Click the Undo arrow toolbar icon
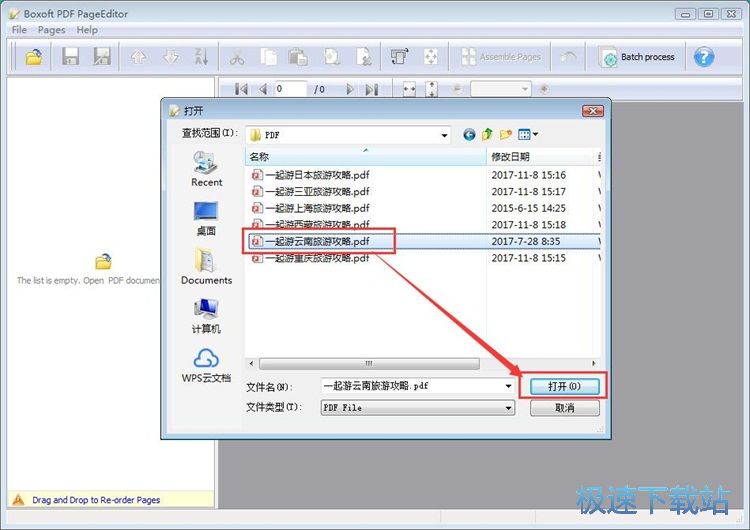The height and width of the screenshot is (530, 750). (568, 57)
